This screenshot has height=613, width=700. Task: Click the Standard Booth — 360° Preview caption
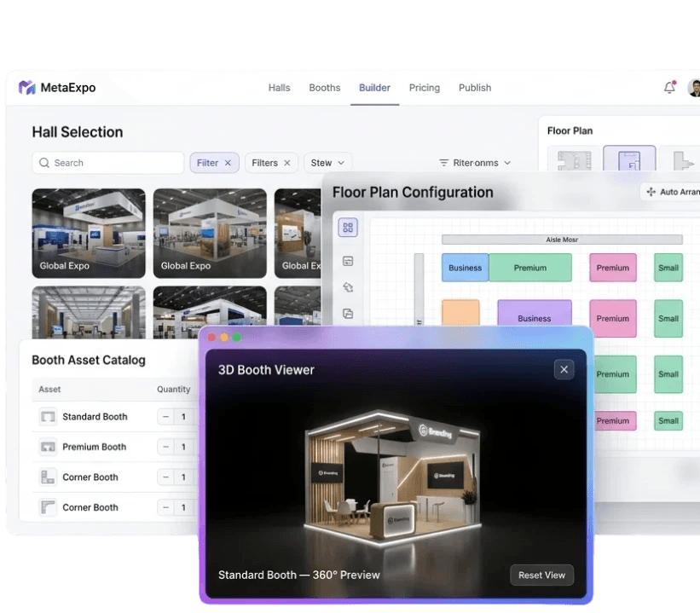coord(299,575)
